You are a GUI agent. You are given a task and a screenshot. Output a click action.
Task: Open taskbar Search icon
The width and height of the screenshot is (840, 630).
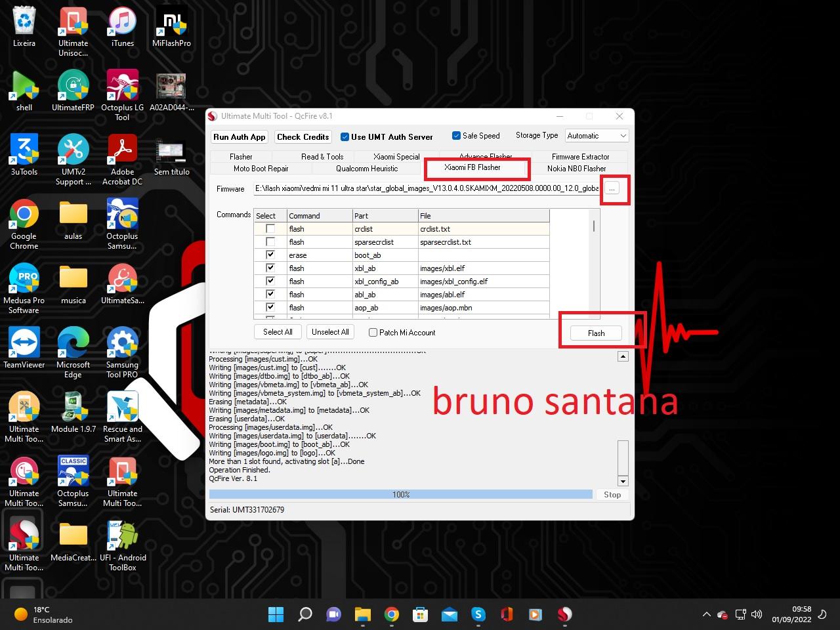tap(305, 614)
